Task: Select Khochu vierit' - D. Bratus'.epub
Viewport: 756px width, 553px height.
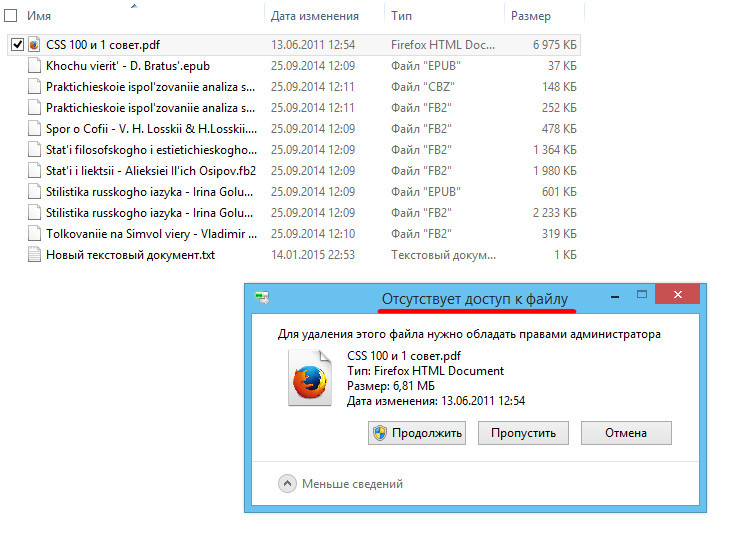Action: pos(128,66)
